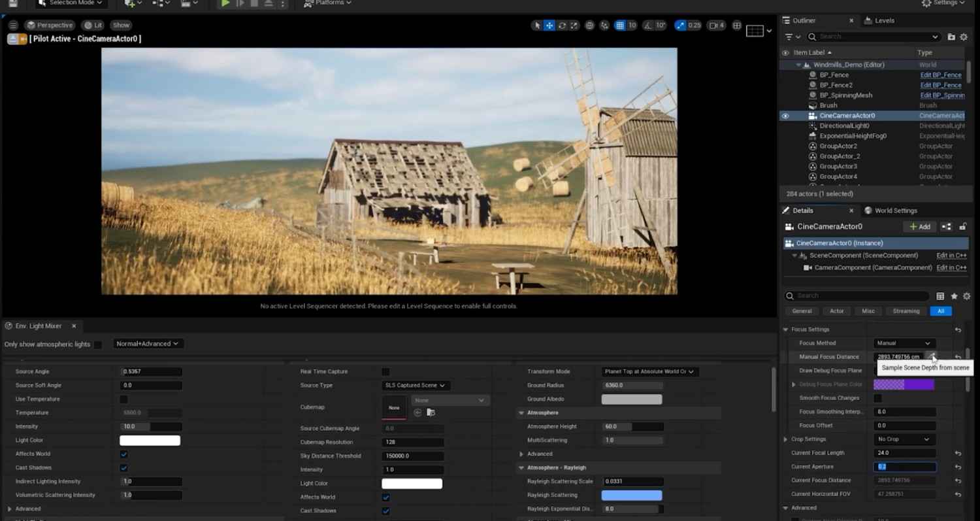Collapse the Focus Settings section
The width and height of the screenshot is (980, 521).
point(785,329)
